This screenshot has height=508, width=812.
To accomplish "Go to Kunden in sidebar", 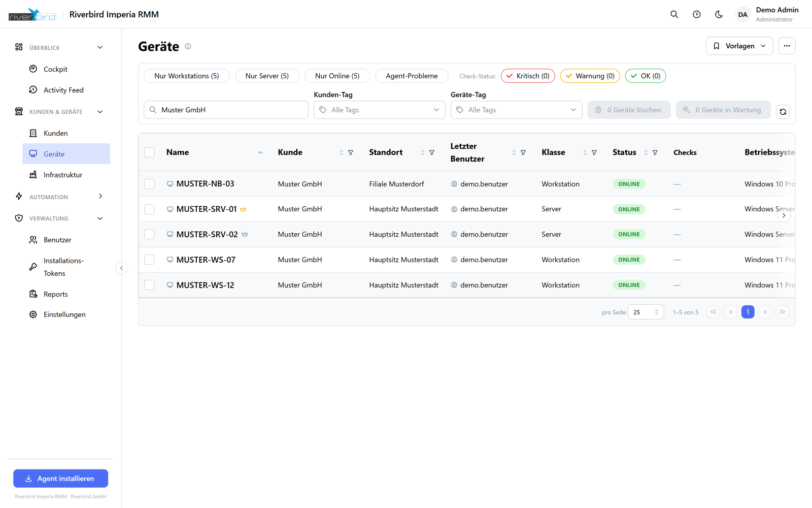I will pos(66,133).
